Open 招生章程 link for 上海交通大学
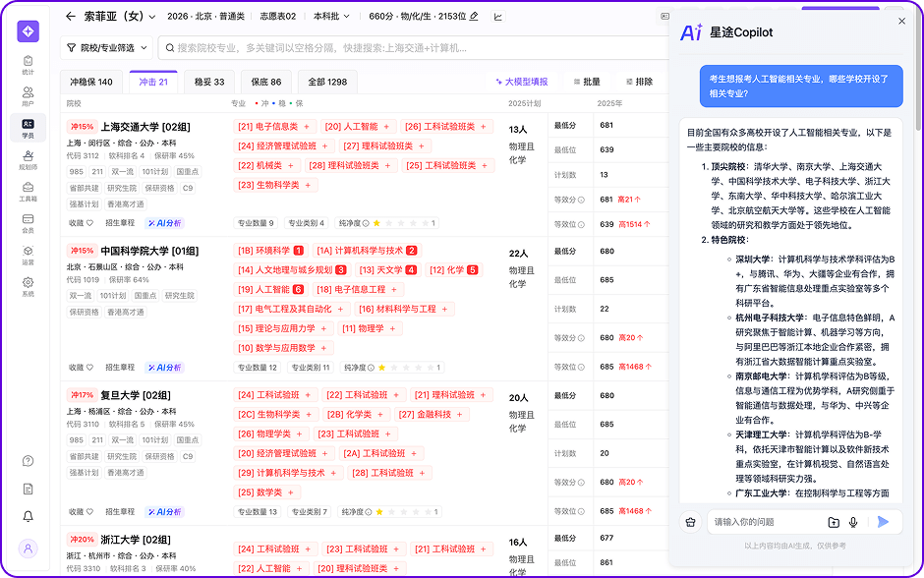The height and width of the screenshot is (578, 924). (x=120, y=223)
